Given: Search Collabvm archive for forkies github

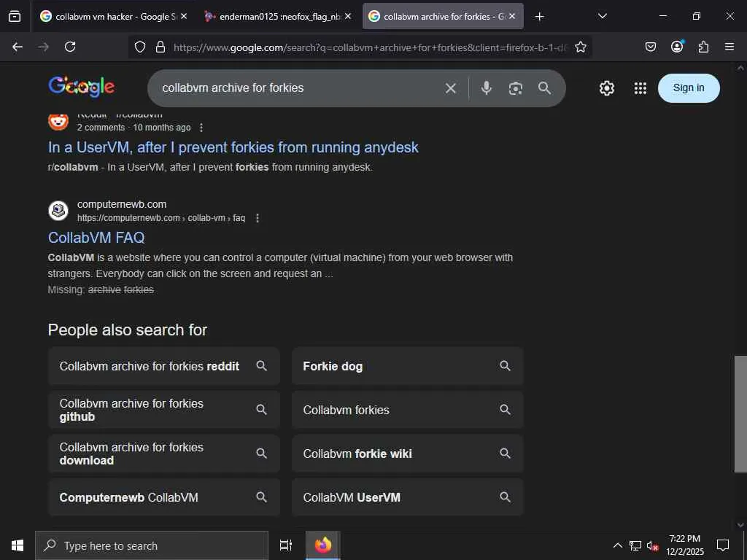Looking at the screenshot, I should 164,410.
